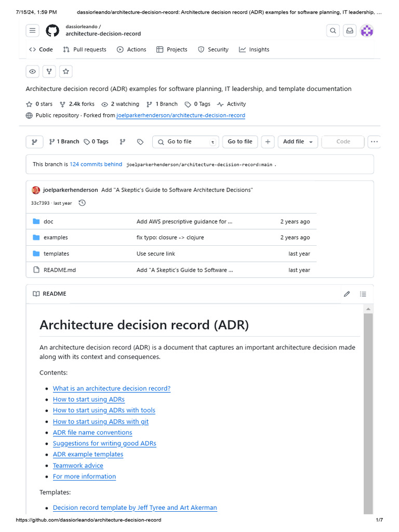View commit history clock icon
399x532 pixels.
82,203
